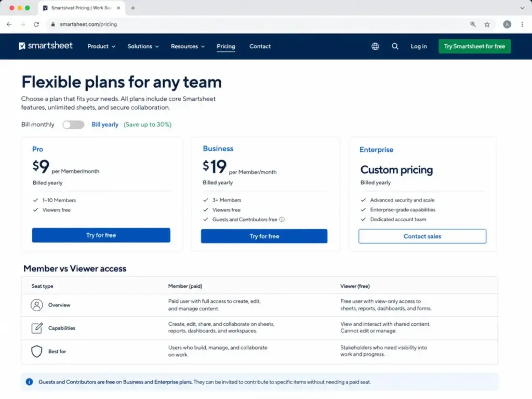Click the Best for shield icon
This screenshot has width=532, height=399.
(x=37, y=352)
